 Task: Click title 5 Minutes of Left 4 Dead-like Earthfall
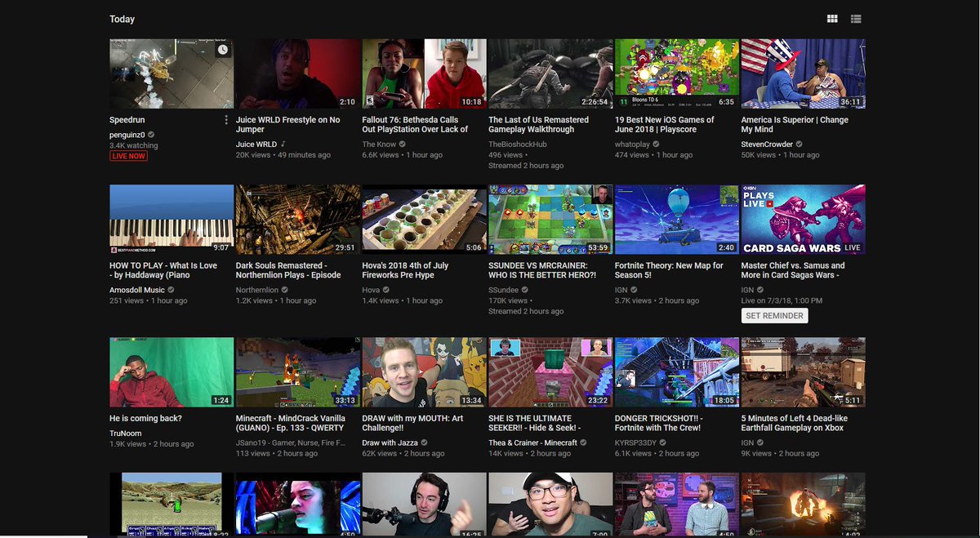795,423
